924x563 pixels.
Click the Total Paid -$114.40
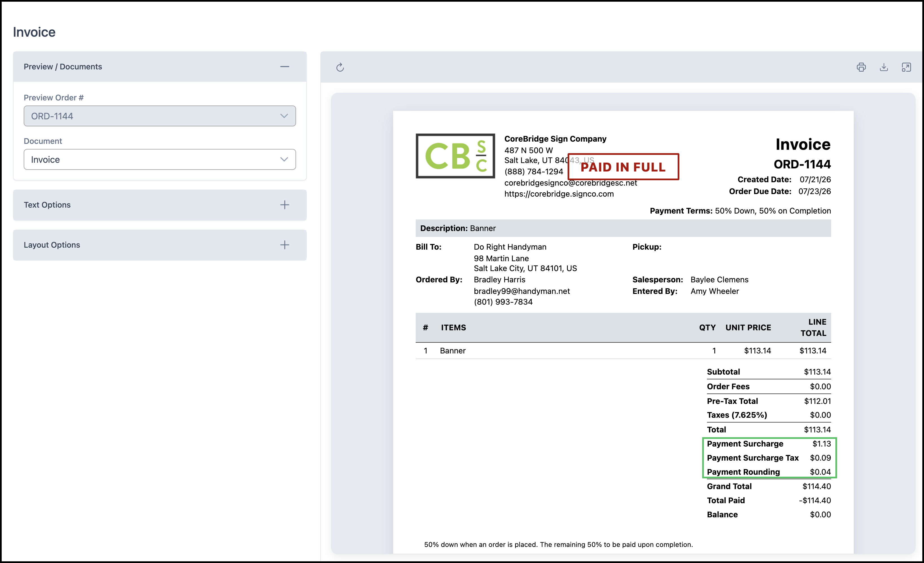pyautogui.click(x=814, y=501)
